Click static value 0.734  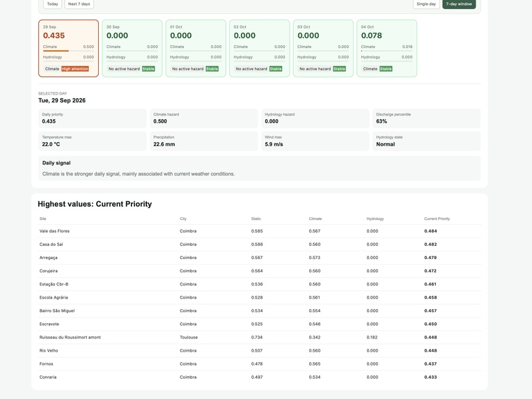pos(257,337)
